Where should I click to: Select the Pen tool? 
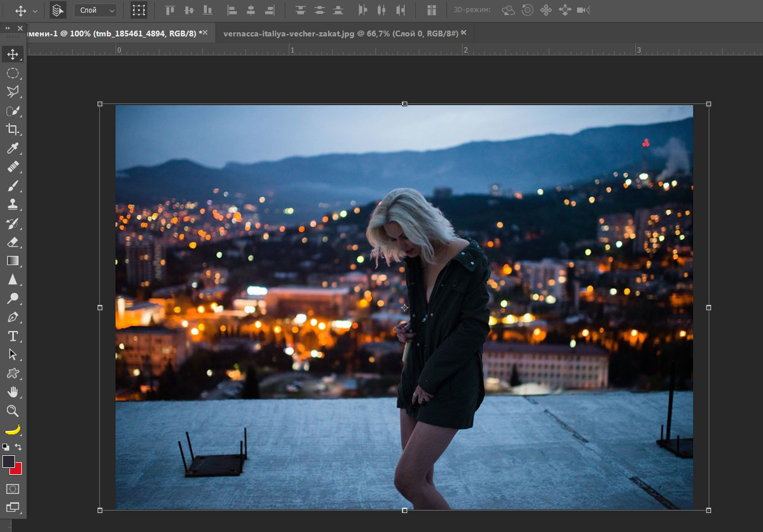pos(13,317)
